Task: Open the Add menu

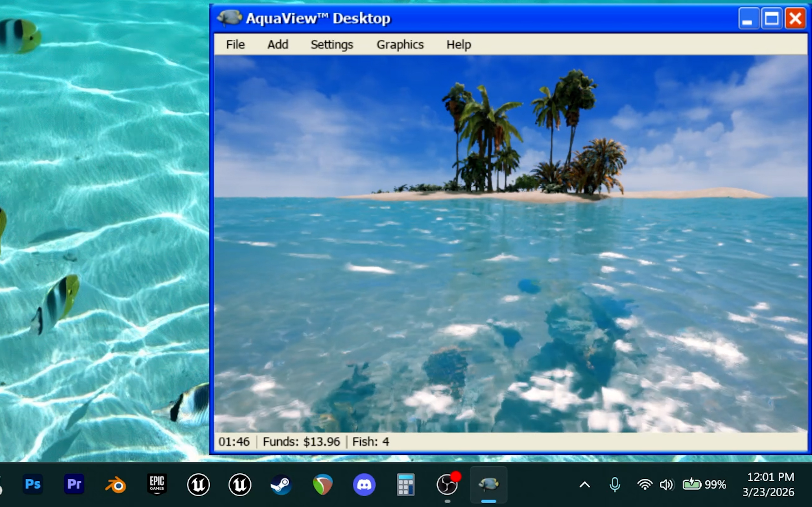Action: (278, 45)
